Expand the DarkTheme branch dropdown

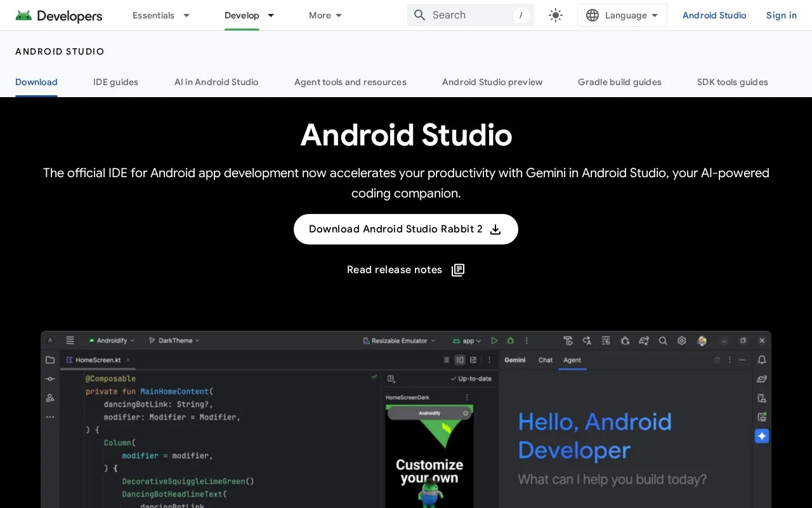coord(174,341)
